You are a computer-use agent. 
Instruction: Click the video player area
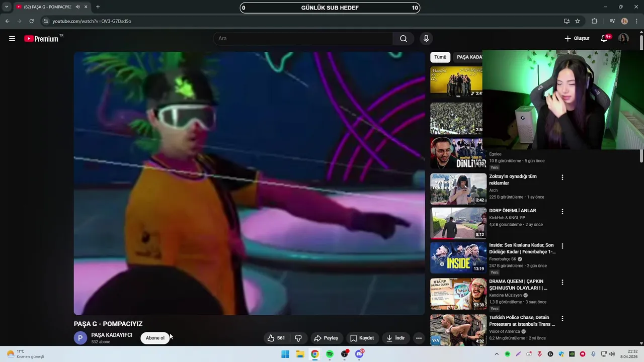click(x=250, y=184)
